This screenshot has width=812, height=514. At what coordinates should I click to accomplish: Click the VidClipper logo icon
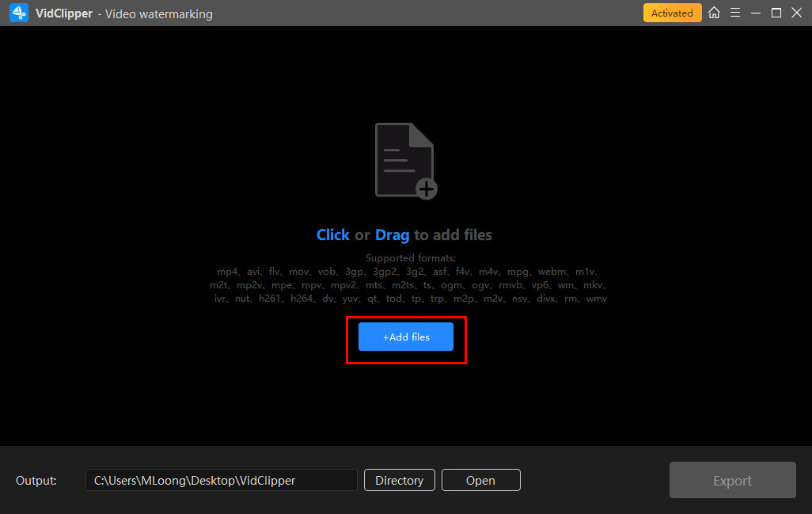click(19, 13)
